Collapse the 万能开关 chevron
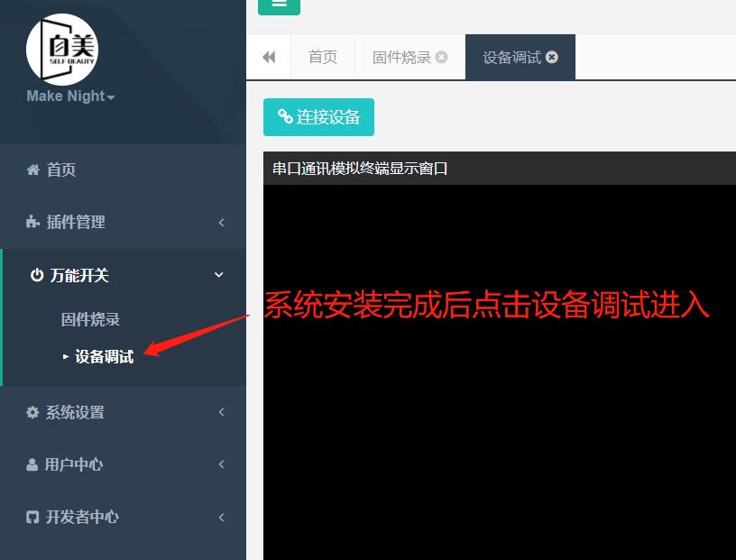 click(x=219, y=275)
